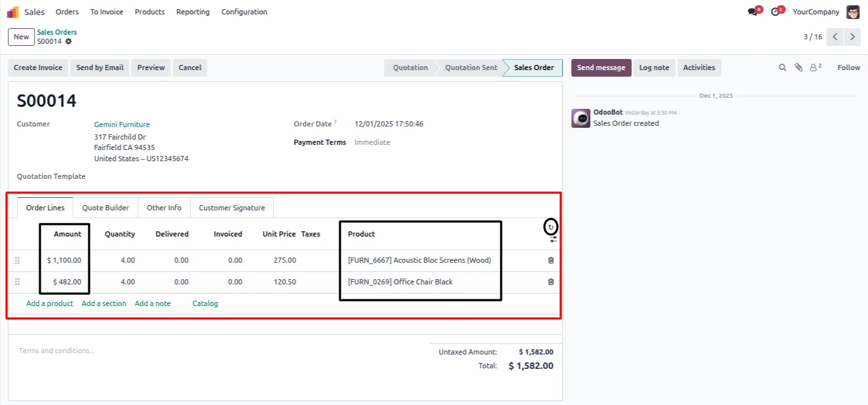Click OdooBot avatar in chatter
868x405 pixels.
pyautogui.click(x=580, y=118)
